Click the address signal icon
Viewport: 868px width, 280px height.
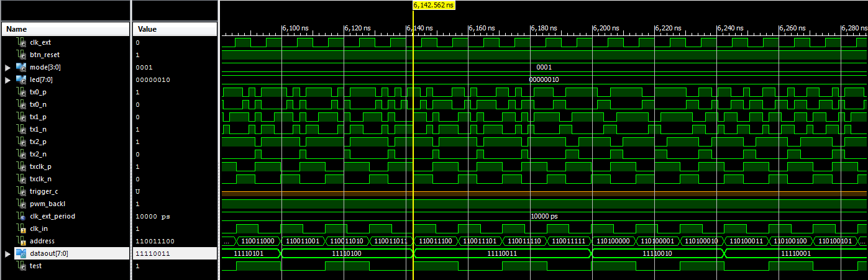click(x=21, y=241)
